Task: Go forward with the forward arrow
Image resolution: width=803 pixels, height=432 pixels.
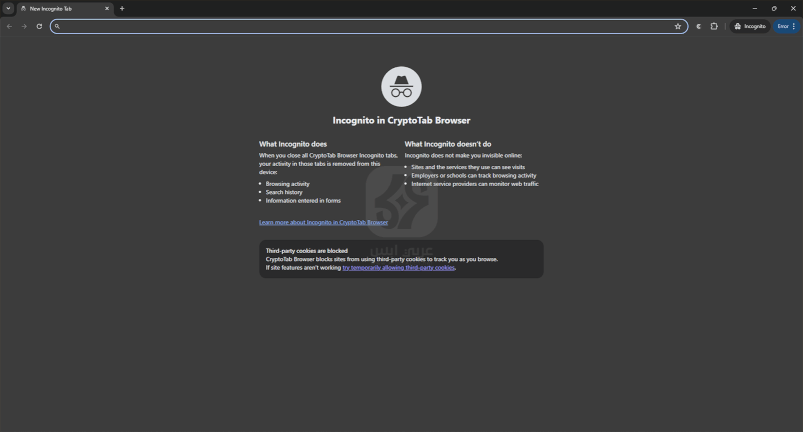Action: coord(24,26)
